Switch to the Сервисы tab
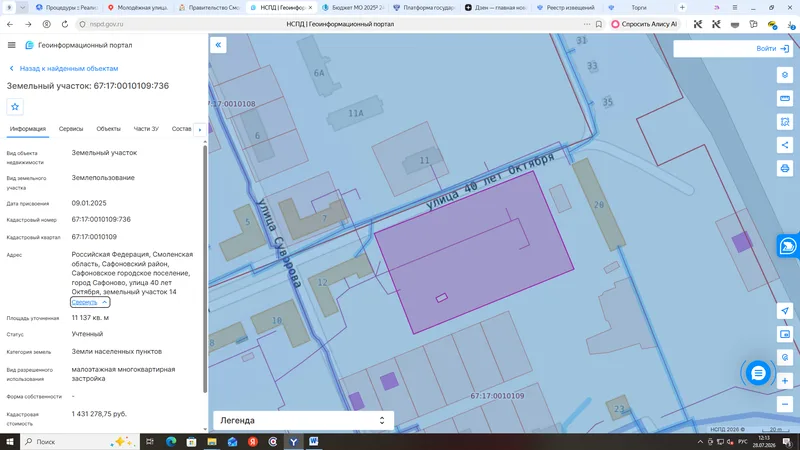 coord(71,129)
